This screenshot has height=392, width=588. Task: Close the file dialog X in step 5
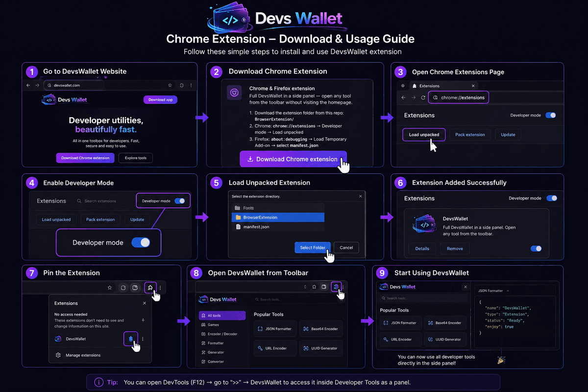pos(360,196)
